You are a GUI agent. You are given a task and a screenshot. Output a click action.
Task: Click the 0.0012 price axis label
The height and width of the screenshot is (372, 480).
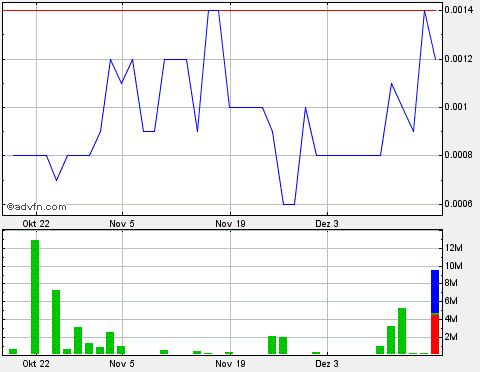459,59
